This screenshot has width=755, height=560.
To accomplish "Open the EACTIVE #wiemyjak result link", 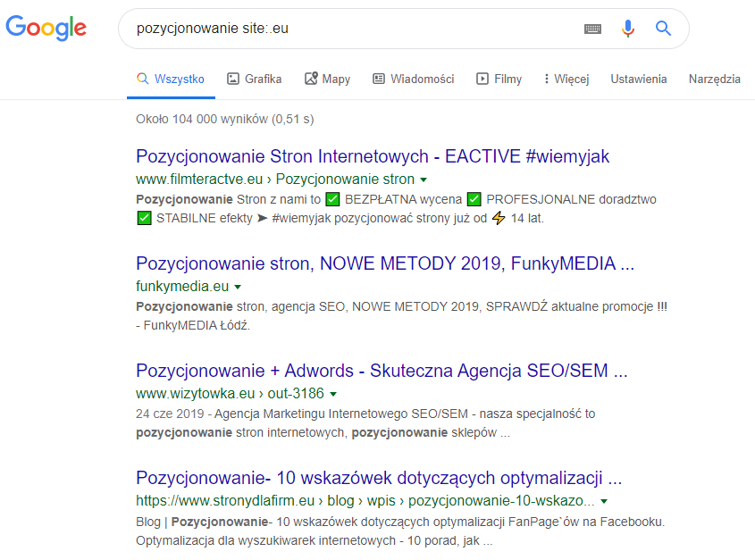I will (x=373, y=156).
